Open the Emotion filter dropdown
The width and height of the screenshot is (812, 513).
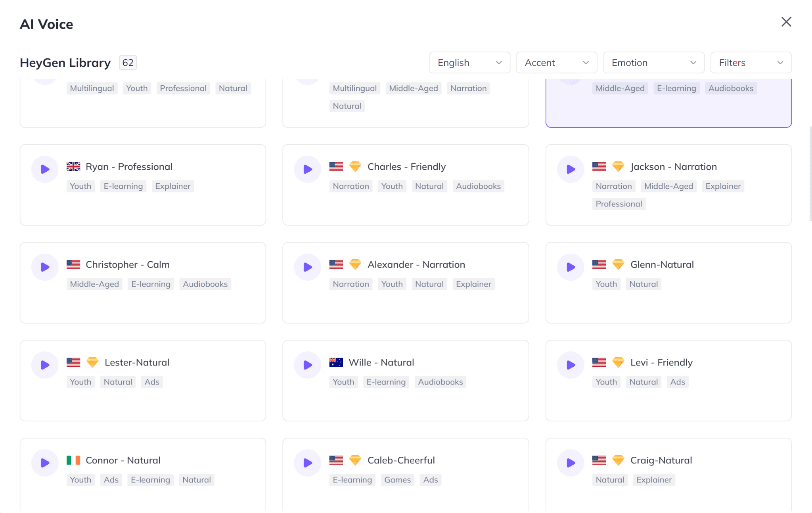(x=653, y=63)
